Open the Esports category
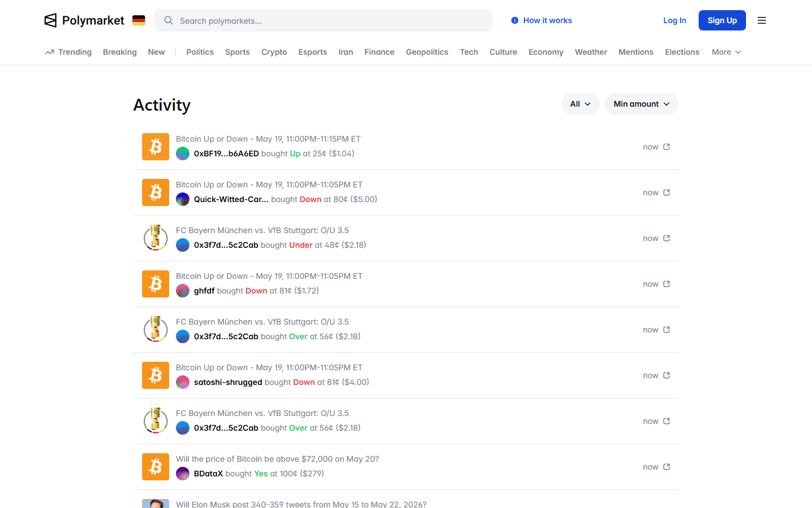This screenshot has width=812, height=508. coord(312,52)
